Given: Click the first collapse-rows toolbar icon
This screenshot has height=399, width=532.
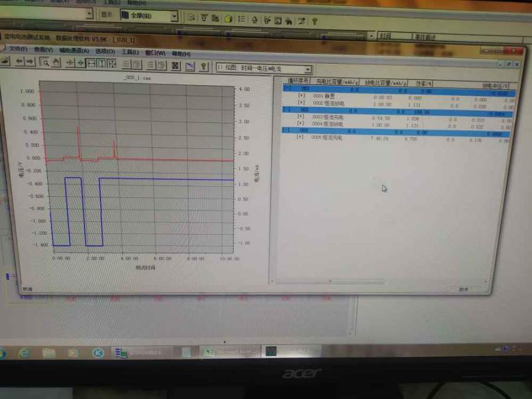Looking at the screenshot, I should coord(126,64).
